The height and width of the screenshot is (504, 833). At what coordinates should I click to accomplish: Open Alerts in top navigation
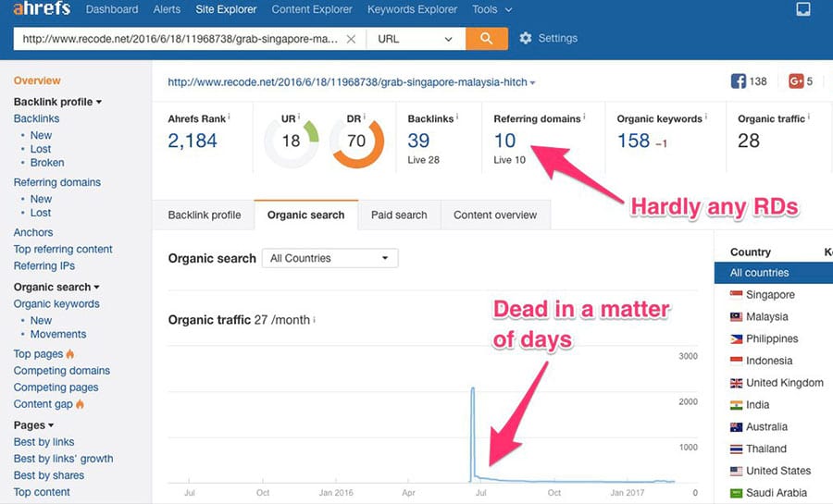pos(167,9)
